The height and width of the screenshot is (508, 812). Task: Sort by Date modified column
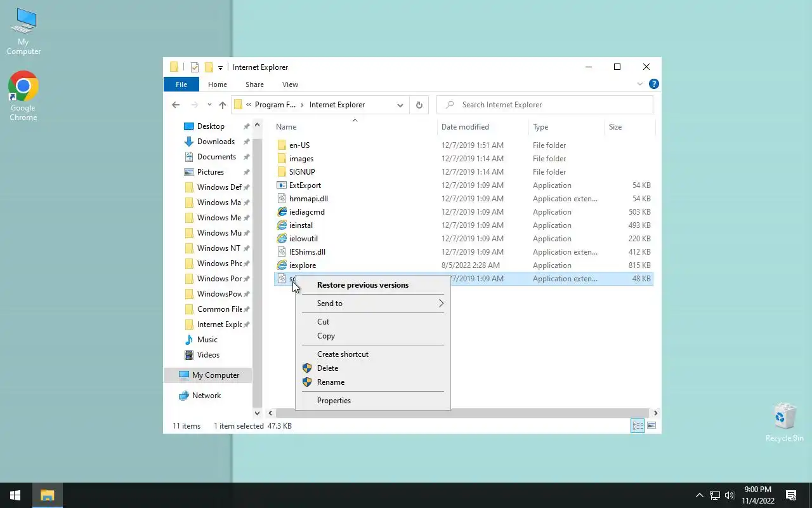[483, 127]
